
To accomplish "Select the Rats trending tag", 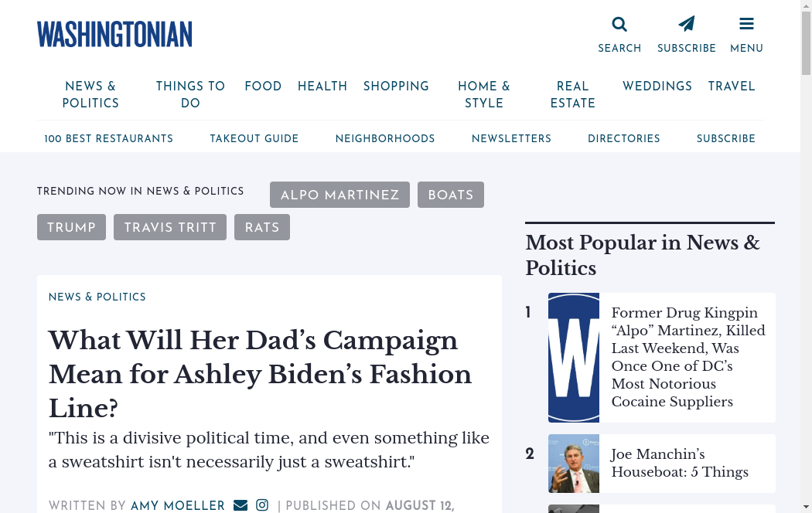I will [x=262, y=227].
